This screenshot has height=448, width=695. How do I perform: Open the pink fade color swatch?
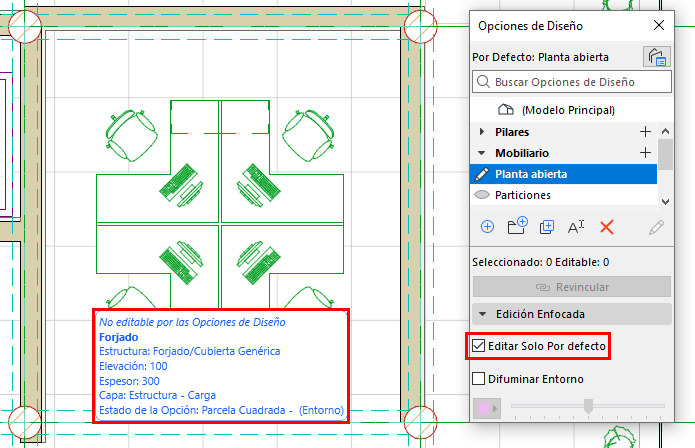point(487,408)
